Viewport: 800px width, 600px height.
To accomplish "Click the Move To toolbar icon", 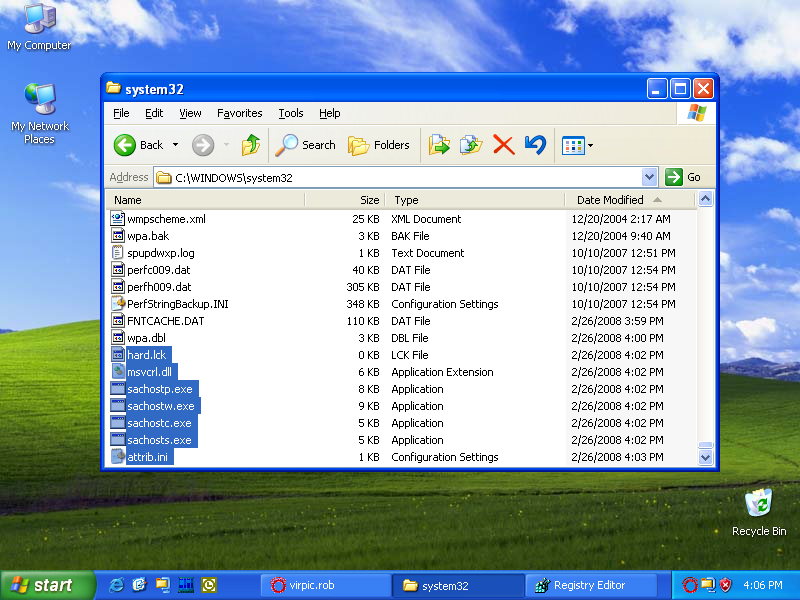I will 439,145.
